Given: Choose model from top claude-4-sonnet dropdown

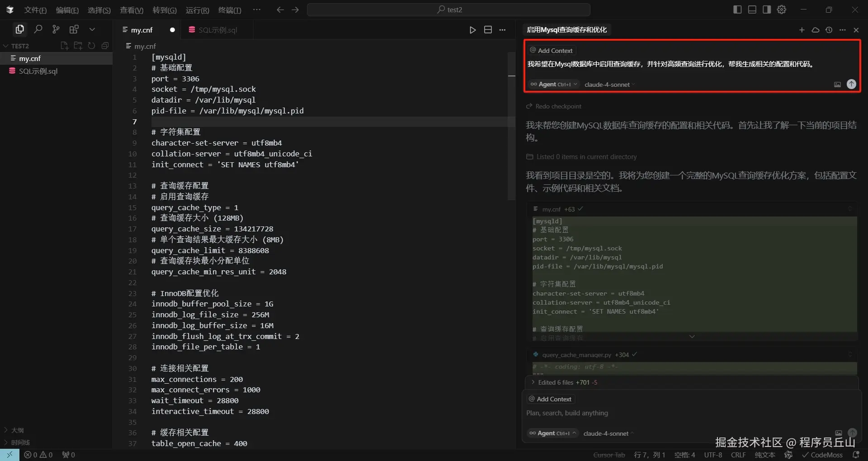Looking at the screenshot, I should tap(609, 85).
